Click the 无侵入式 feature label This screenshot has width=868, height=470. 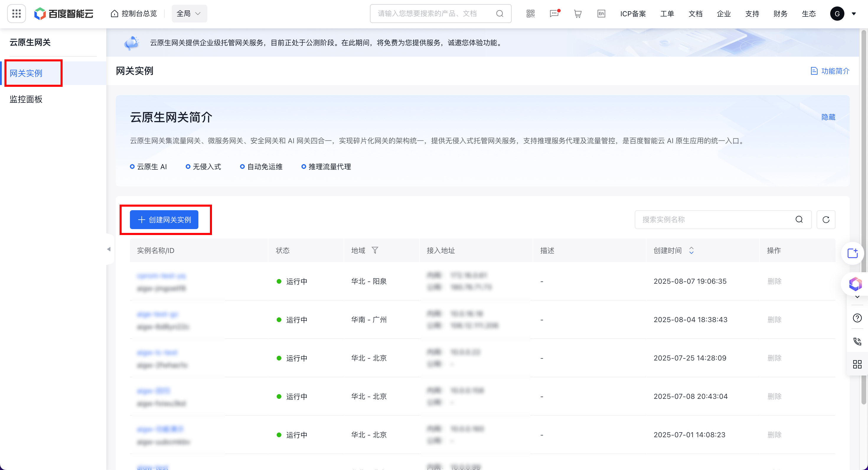(207, 167)
